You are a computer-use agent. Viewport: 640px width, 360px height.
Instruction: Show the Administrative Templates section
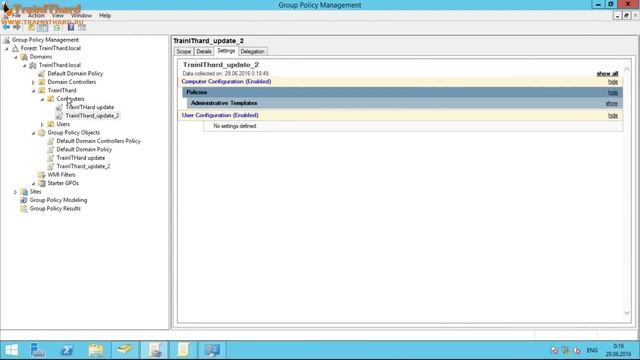612,103
